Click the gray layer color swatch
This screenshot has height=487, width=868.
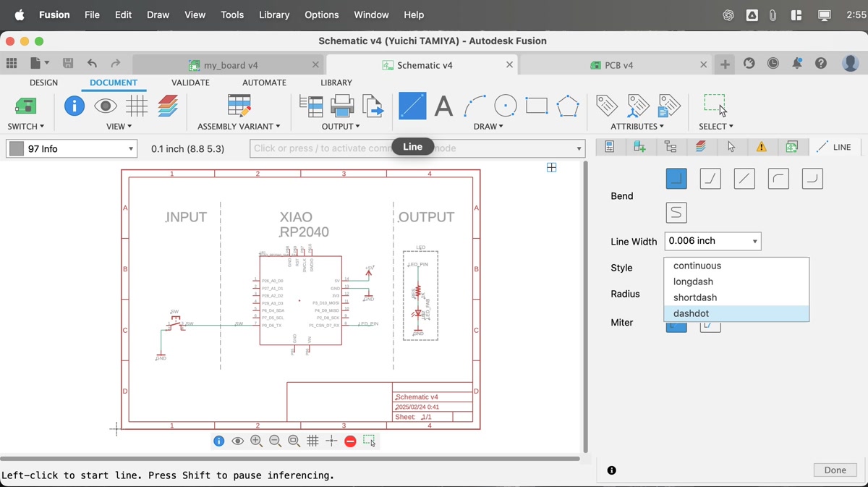tap(17, 149)
